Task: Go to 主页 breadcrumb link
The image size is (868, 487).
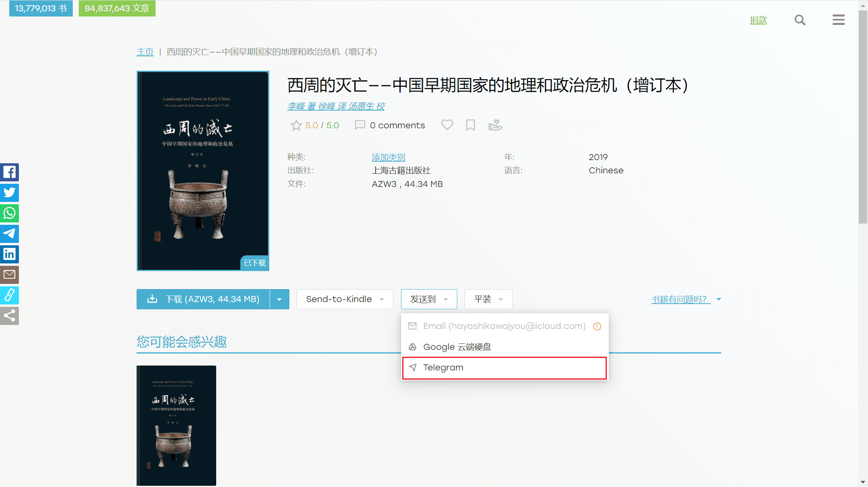Action: click(x=145, y=52)
